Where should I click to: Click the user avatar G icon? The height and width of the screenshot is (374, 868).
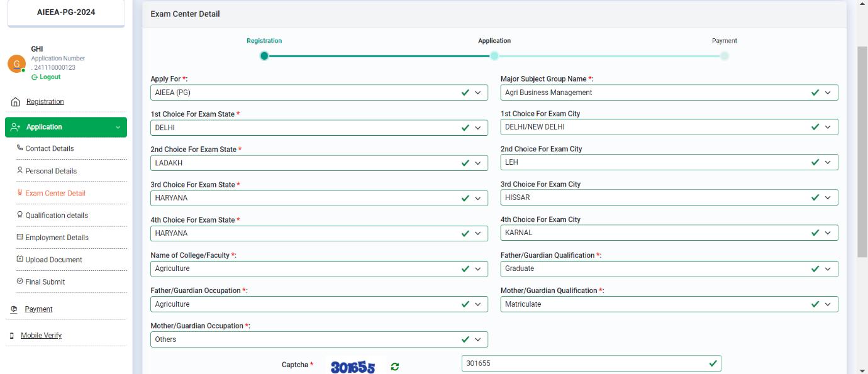[x=17, y=64]
